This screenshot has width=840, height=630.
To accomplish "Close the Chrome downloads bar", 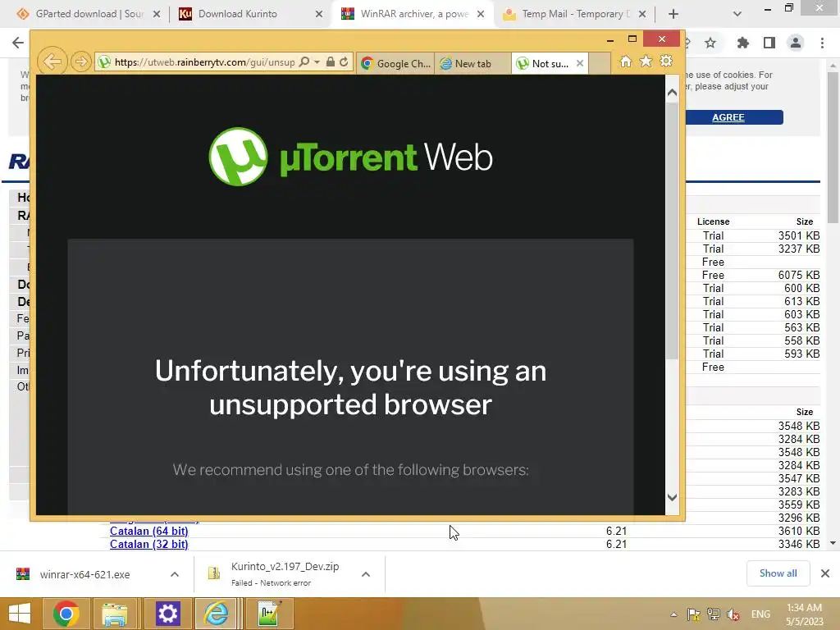I will point(825,573).
